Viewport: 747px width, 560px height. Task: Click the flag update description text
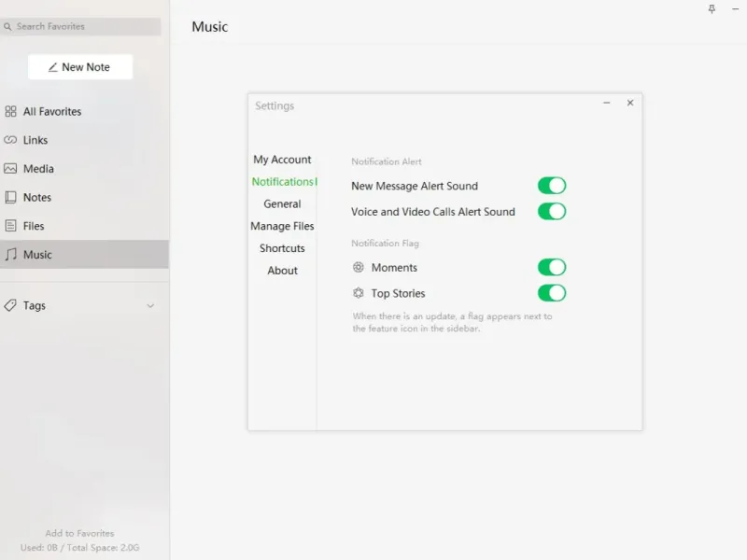coord(452,322)
